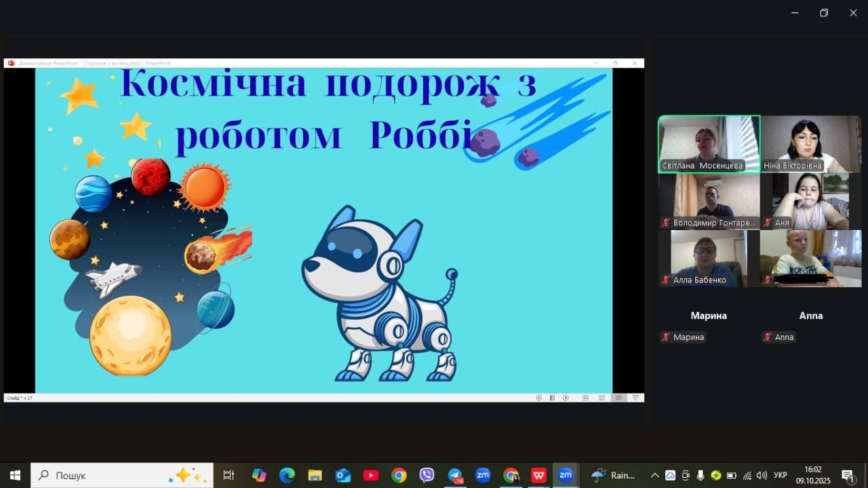Open YouTube app in taskbar
Viewport: 868px width, 488px height.
pyautogui.click(x=371, y=475)
